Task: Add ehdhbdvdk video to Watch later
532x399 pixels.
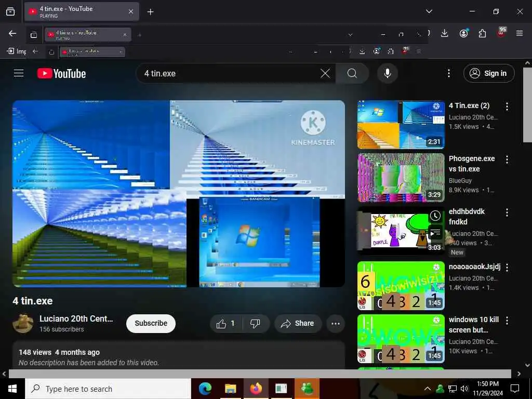Action: [435, 216]
